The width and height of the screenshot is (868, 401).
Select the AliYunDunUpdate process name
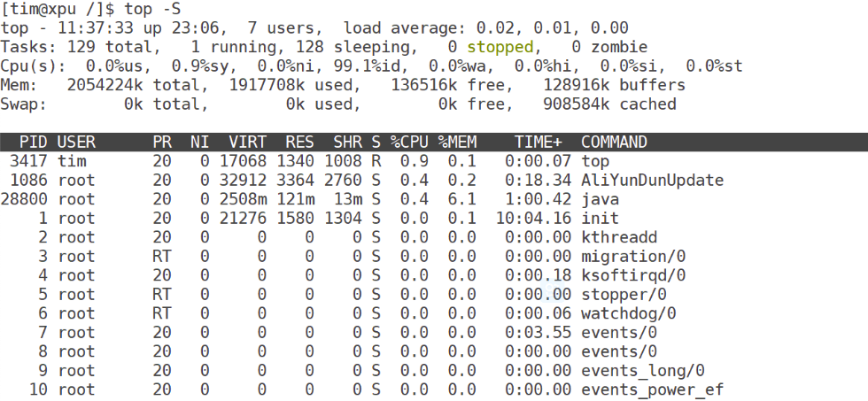point(652,181)
